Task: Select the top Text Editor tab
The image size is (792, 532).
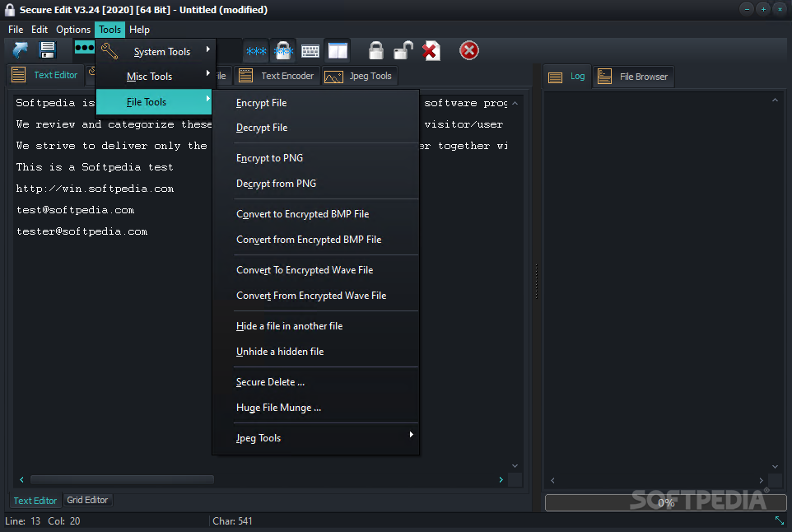Action: [x=45, y=75]
